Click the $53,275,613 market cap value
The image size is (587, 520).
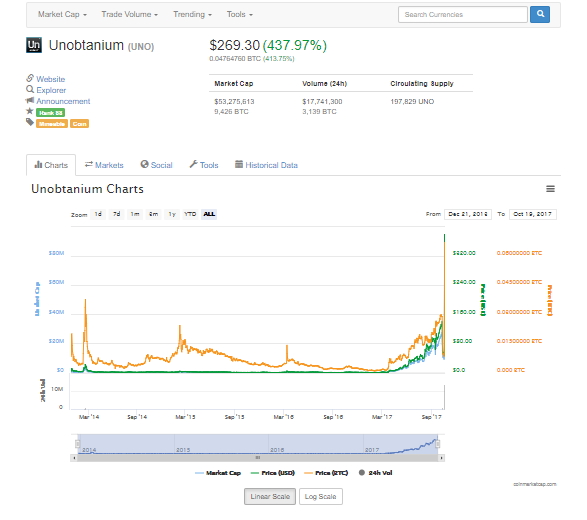point(234,101)
